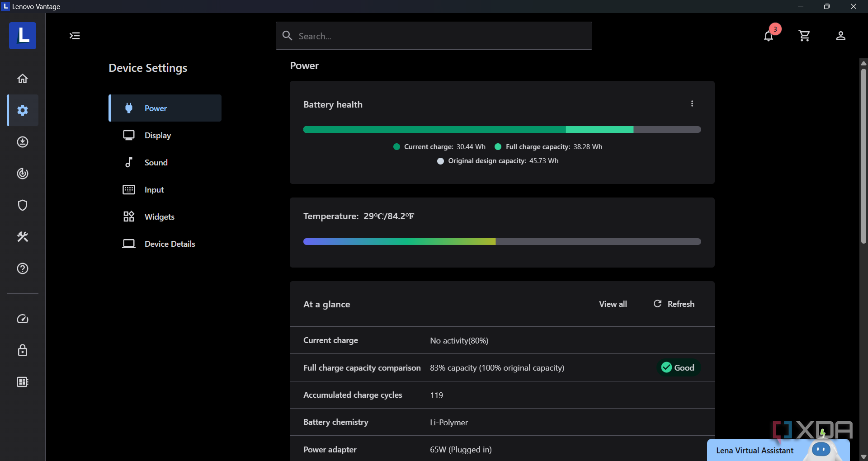Select the Device Settings gear icon

tap(23, 110)
